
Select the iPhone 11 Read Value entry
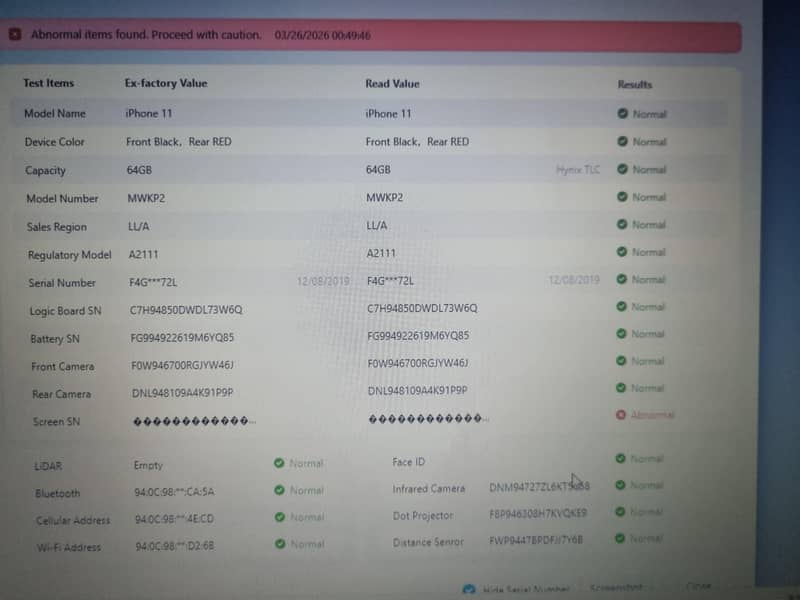pos(390,113)
